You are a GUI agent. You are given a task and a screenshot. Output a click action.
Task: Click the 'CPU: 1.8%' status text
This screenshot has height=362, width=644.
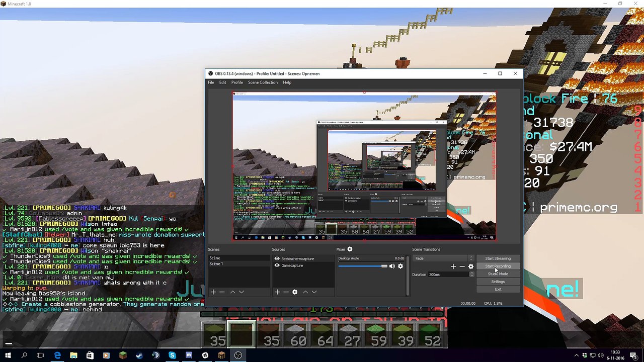pos(493,304)
